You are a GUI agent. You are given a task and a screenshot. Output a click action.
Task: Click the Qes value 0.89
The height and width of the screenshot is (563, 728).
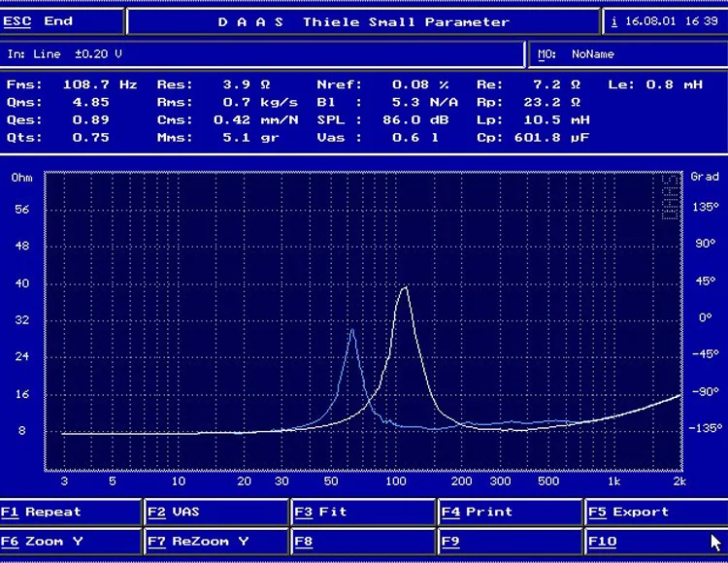click(x=90, y=119)
